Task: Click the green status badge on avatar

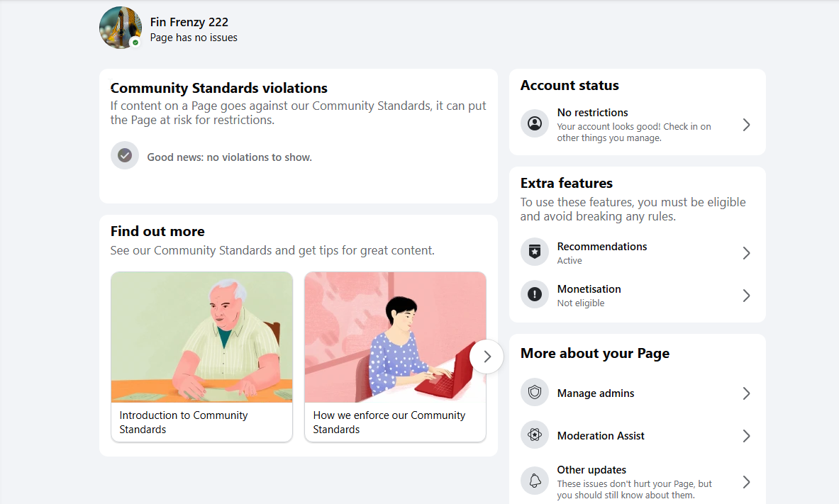Action: (135, 43)
